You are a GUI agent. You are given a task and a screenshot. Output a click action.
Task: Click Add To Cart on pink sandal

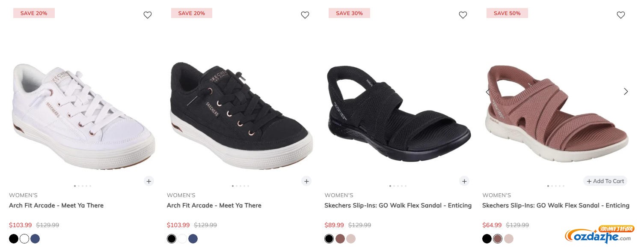coord(605,181)
